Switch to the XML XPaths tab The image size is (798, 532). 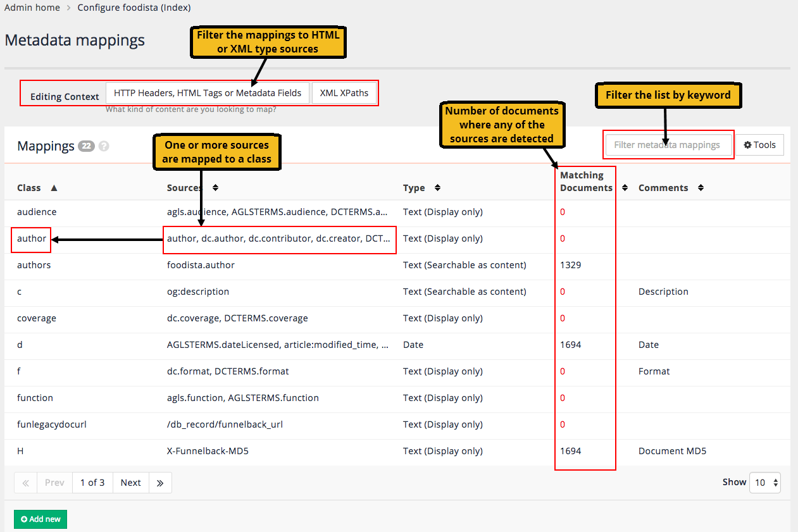[344, 92]
